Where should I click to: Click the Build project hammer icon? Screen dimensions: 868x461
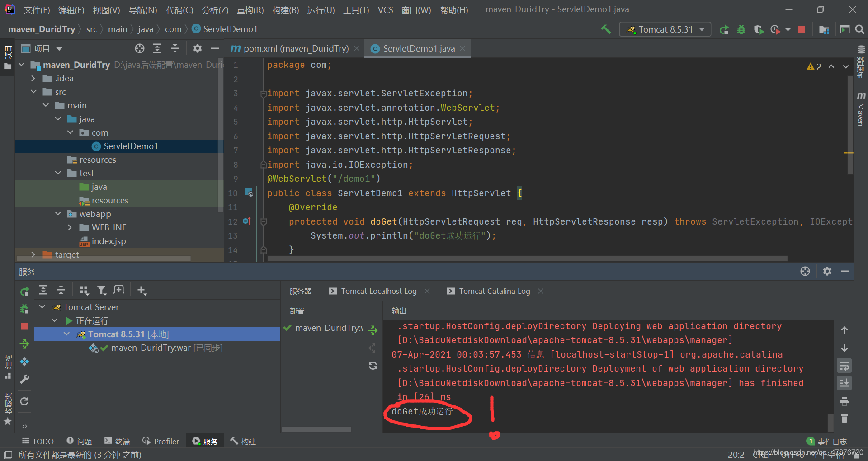click(x=606, y=29)
